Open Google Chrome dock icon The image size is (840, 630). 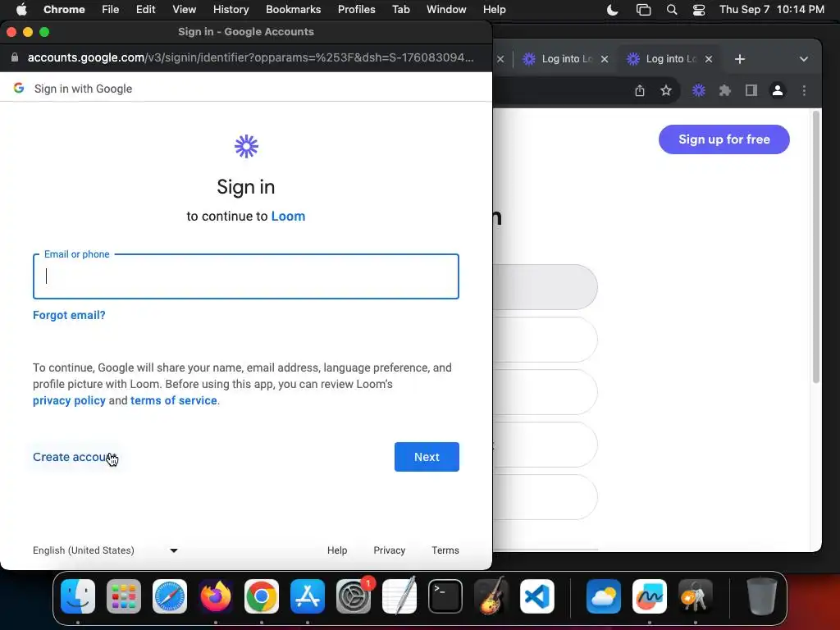point(262,596)
